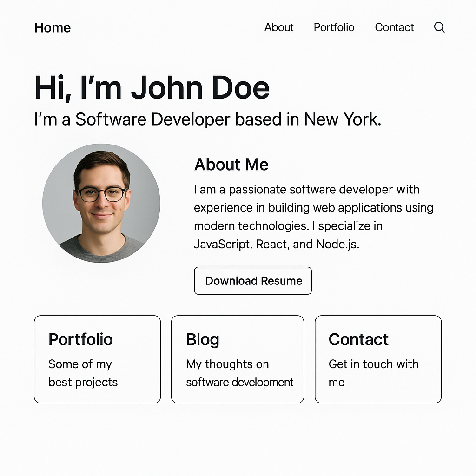Click the Download Resume button
This screenshot has height=476, width=476.
point(252,281)
